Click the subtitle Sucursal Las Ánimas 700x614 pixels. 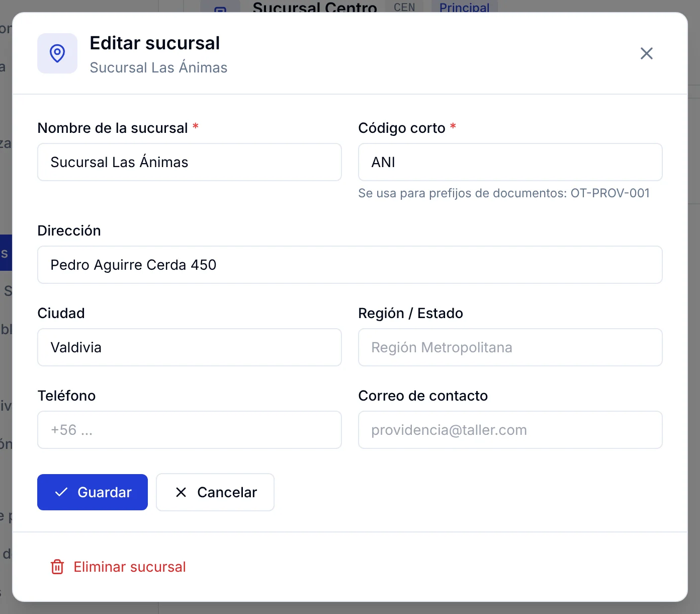[158, 67]
